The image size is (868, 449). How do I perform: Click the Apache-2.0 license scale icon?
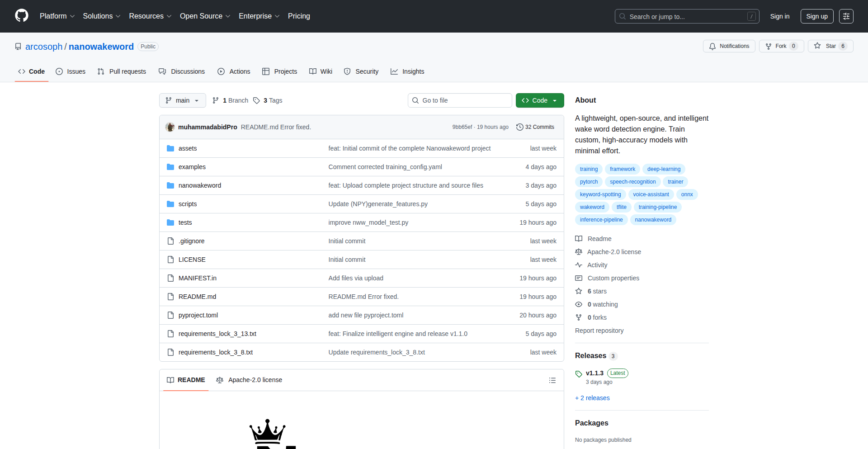[579, 252]
